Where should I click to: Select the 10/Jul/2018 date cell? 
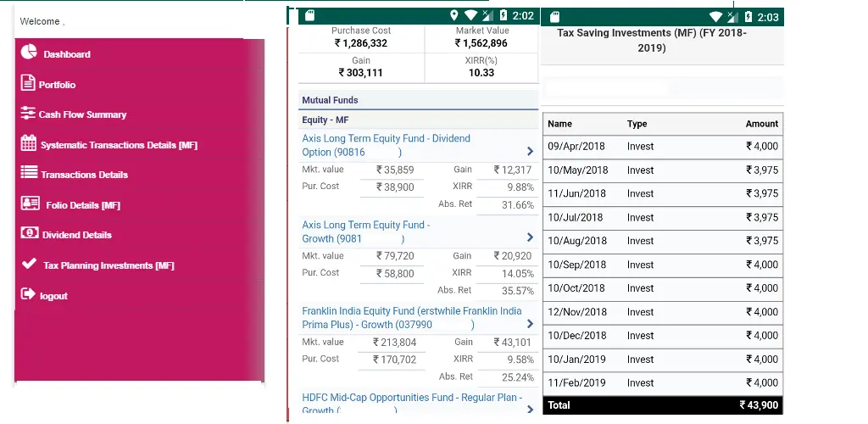point(576,218)
